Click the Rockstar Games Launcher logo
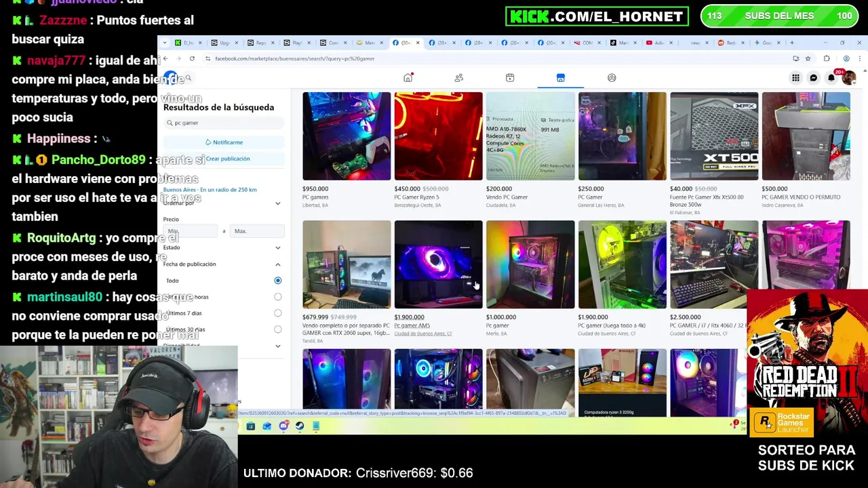The width and height of the screenshot is (868, 488). click(x=782, y=422)
